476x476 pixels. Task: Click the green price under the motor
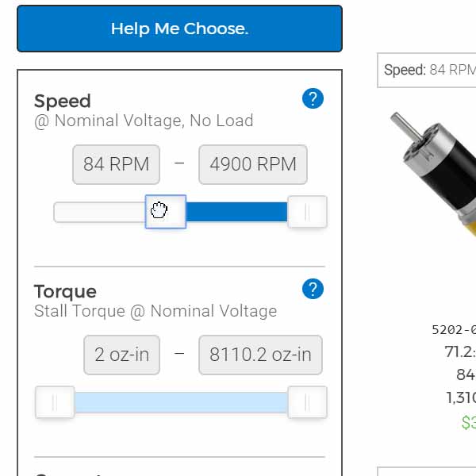[468, 421]
